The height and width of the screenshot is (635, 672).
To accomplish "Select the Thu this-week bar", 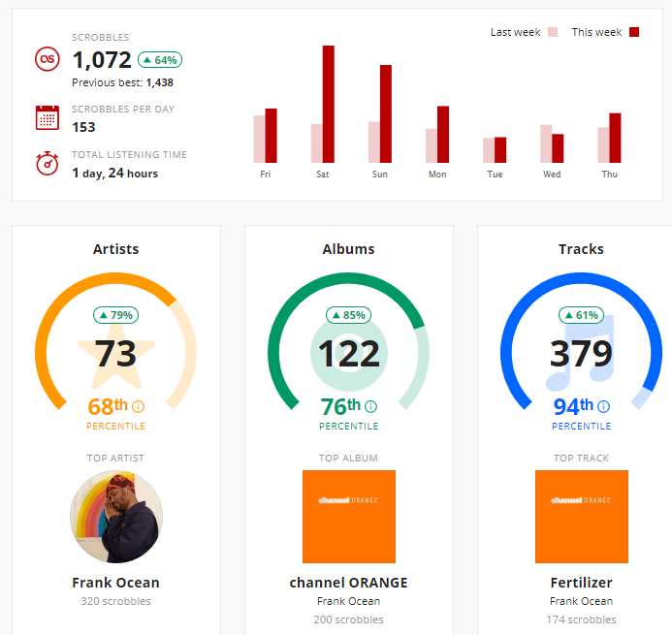I will [615, 138].
